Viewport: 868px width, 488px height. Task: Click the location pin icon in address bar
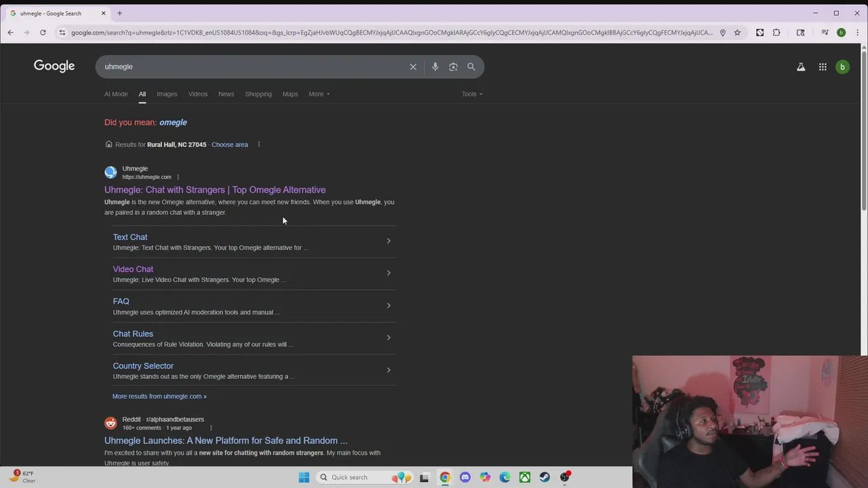click(x=723, y=33)
